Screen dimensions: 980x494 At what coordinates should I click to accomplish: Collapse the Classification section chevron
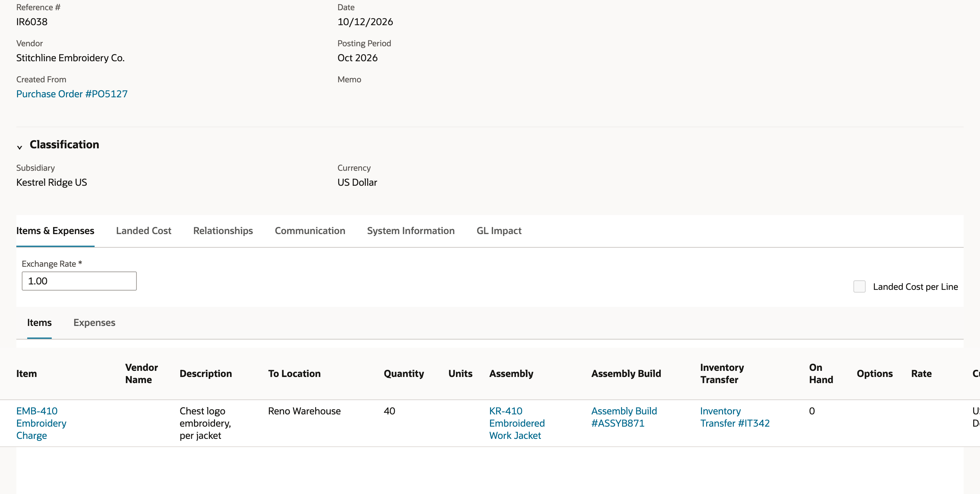coord(19,147)
